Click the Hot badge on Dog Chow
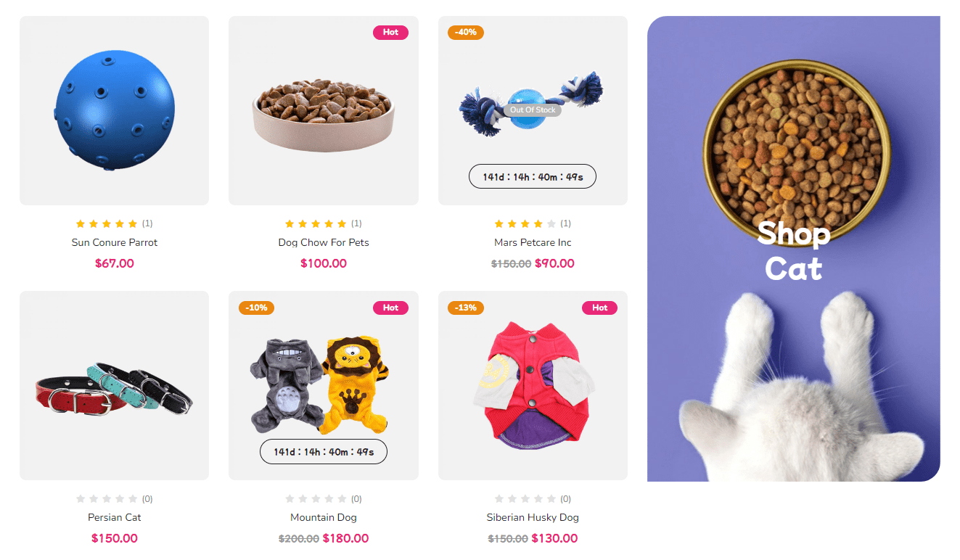 coord(390,32)
